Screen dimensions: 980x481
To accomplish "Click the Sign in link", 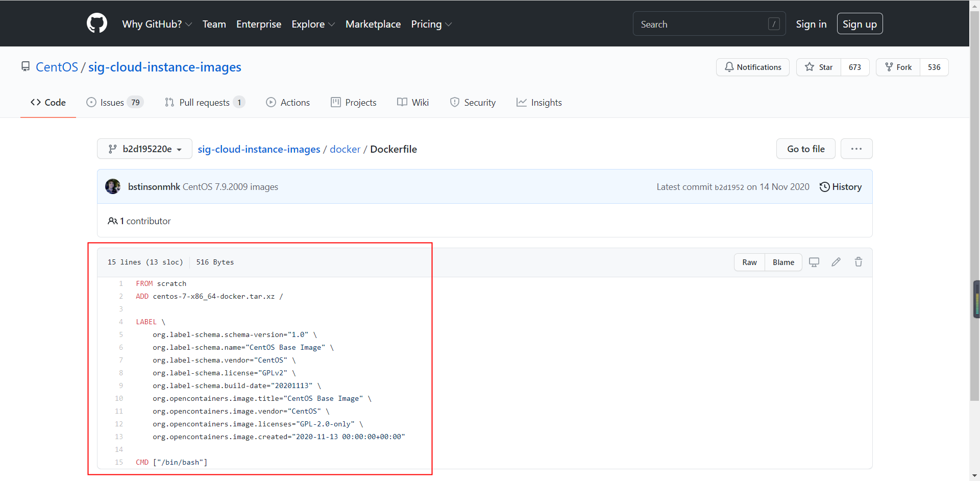I will point(811,24).
